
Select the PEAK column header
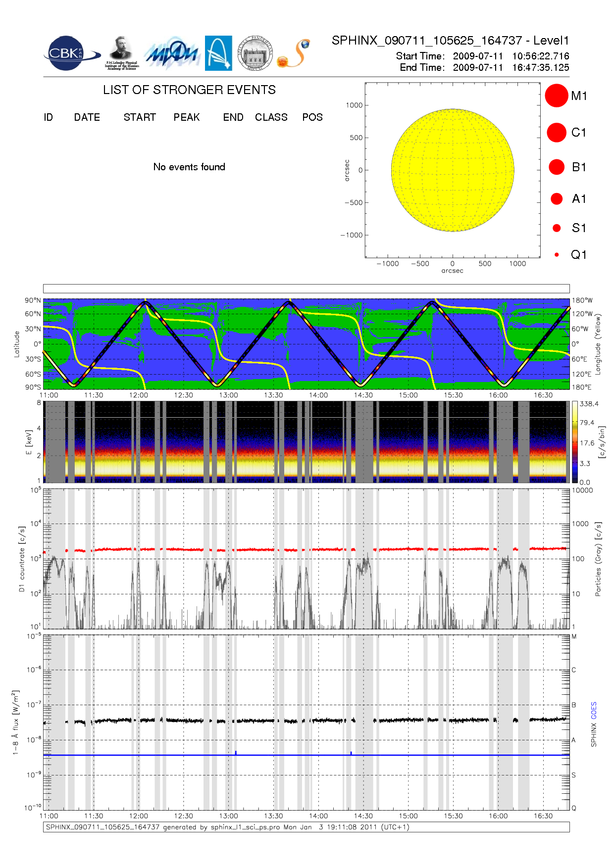[x=187, y=117]
